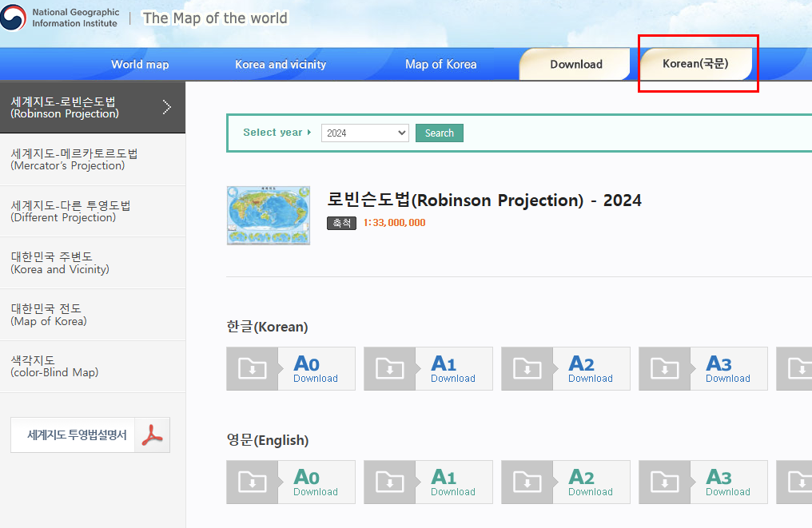Click Korean A0 download folder icon

253,368
